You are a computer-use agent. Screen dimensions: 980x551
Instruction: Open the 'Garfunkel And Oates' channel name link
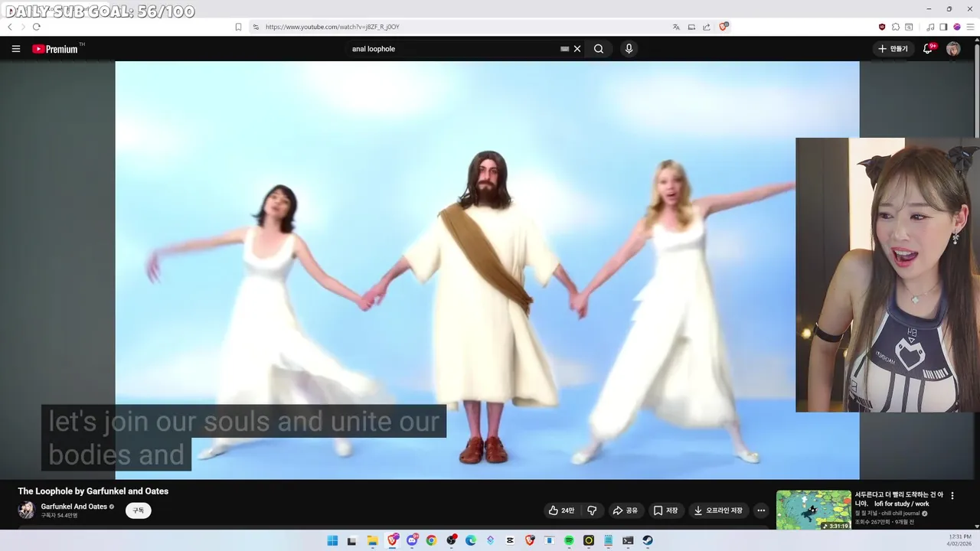coord(74,507)
